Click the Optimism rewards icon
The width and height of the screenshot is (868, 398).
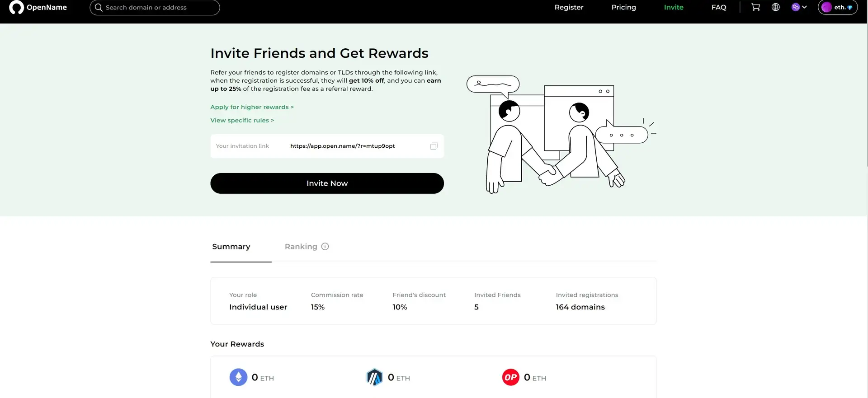(510, 377)
